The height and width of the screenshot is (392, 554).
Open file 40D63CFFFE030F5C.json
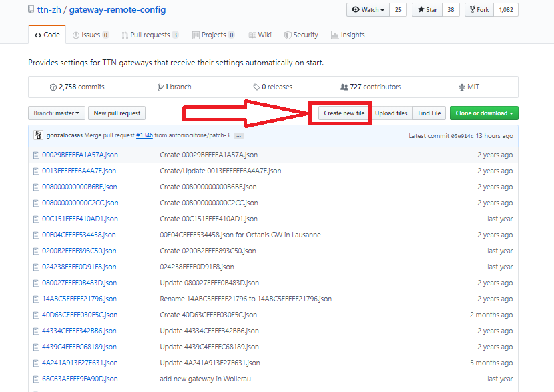coord(80,315)
